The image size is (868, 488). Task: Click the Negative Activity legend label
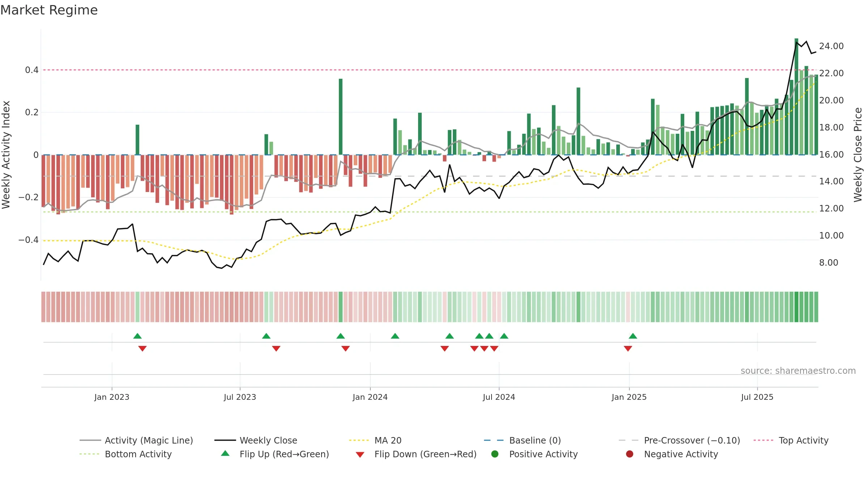(x=681, y=454)
